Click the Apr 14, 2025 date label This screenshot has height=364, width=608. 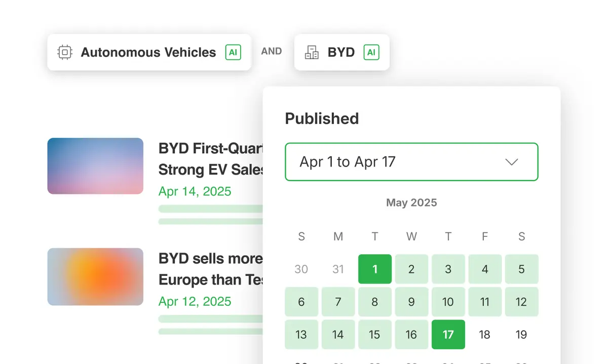[x=195, y=191]
